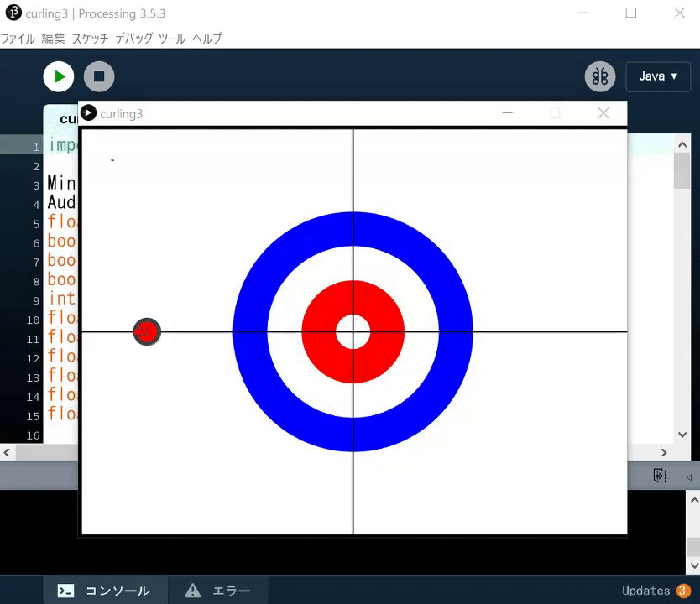
Task: Click the horizontal scrollbar left arrow
Action: pos(6,453)
